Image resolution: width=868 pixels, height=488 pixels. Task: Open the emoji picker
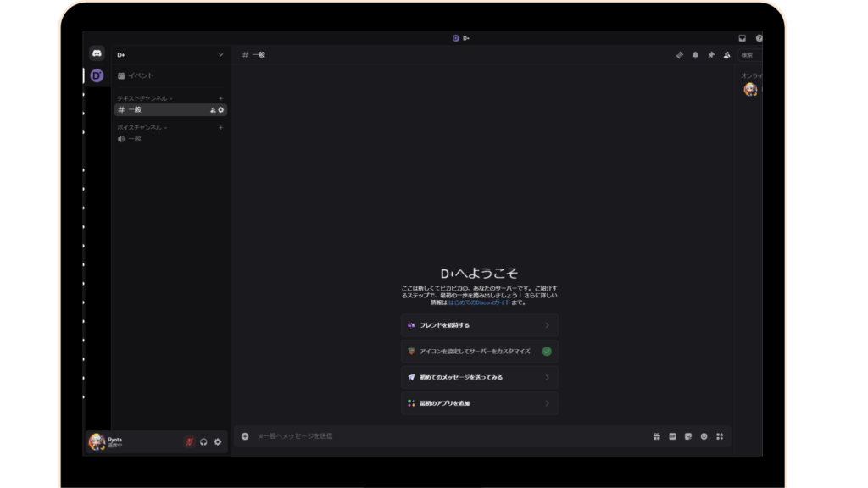click(704, 436)
